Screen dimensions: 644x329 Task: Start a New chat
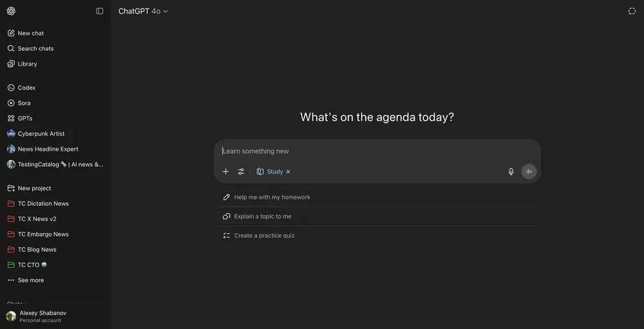30,33
